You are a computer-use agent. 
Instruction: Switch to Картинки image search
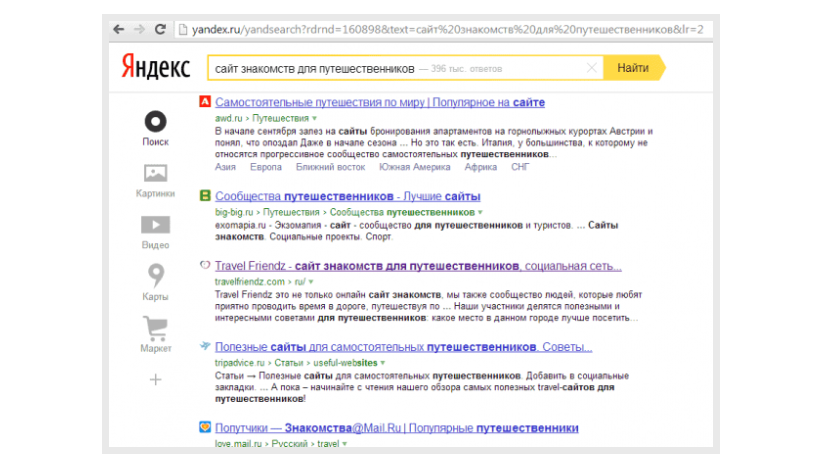[155, 181]
